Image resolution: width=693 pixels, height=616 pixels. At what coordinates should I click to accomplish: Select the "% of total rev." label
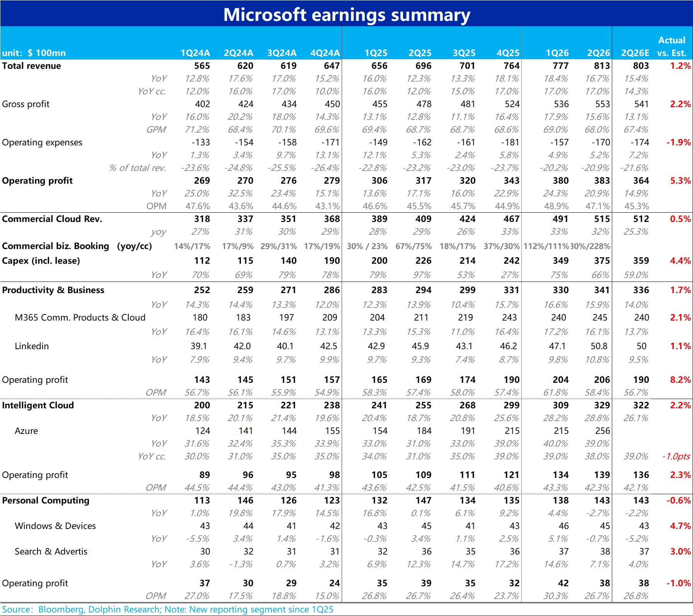pyautogui.click(x=138, y=168)
